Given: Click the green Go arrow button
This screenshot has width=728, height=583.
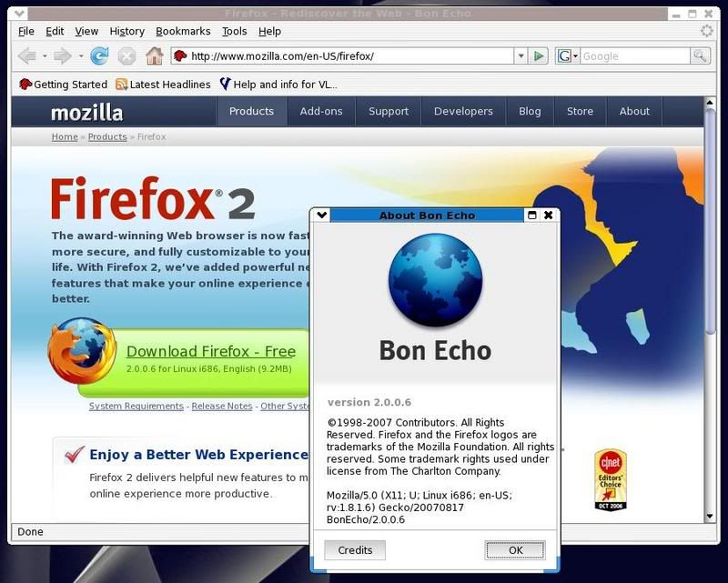Looking at the screenshot, I should point(539,56).
